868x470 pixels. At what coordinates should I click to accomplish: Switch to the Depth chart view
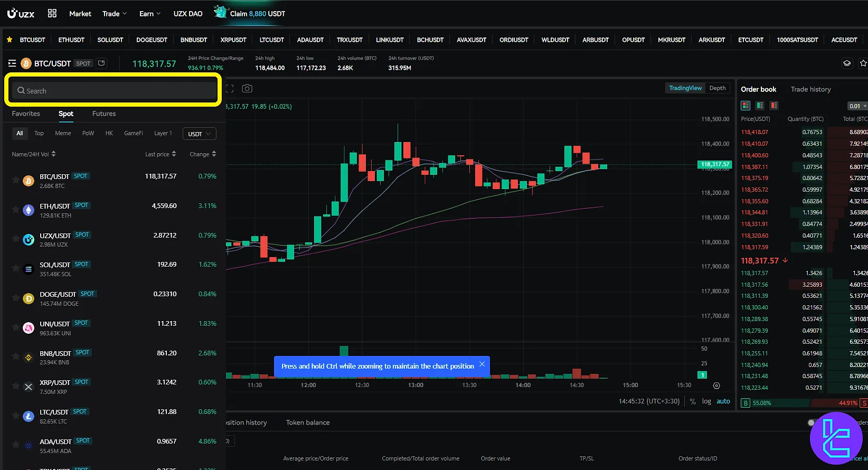(718, 88)
